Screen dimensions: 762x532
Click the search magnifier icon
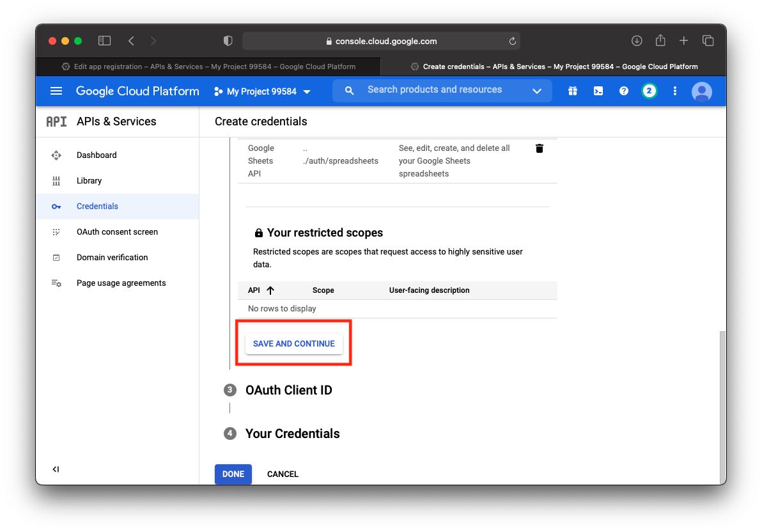click(349, 90)
